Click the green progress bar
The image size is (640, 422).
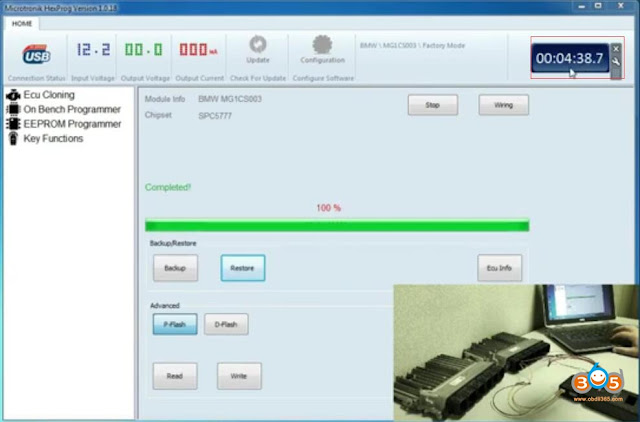pos(337,225)
